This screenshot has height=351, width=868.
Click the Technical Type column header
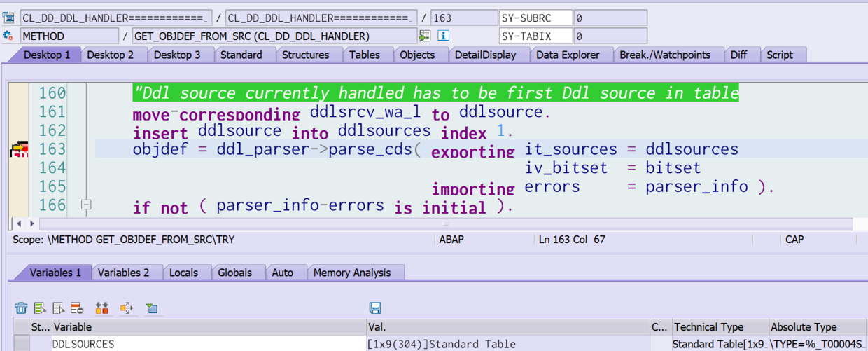720,326
